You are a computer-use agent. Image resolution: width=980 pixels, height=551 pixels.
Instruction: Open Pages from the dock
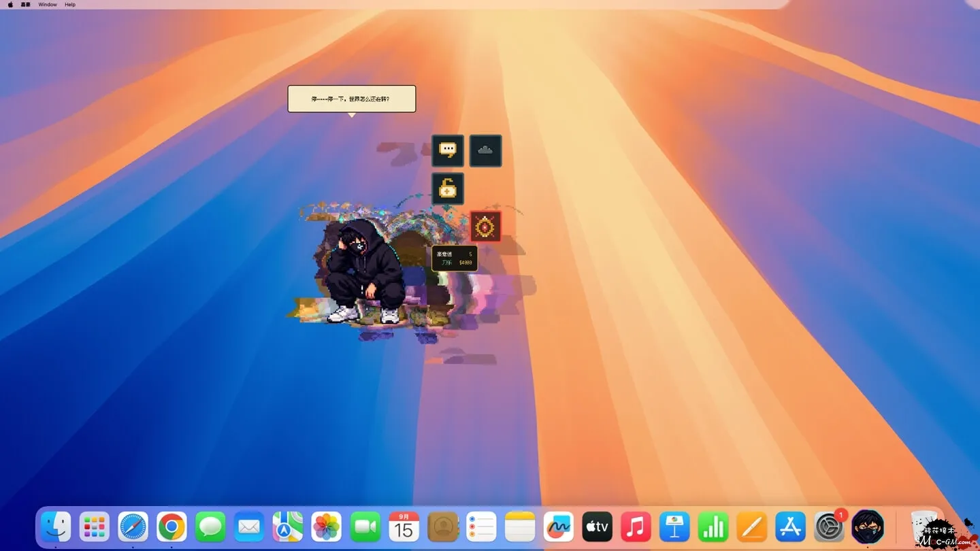coord(752,527)
